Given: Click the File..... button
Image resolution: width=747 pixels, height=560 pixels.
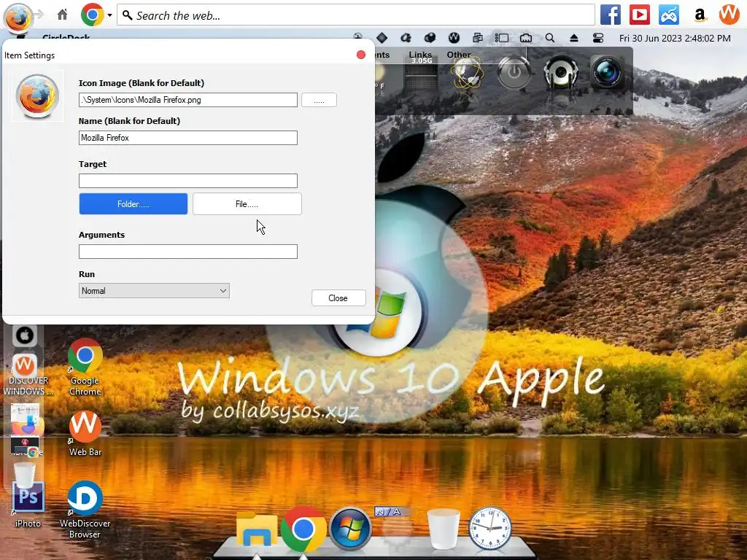Looking at the screenshot, I should pos(247,204).
